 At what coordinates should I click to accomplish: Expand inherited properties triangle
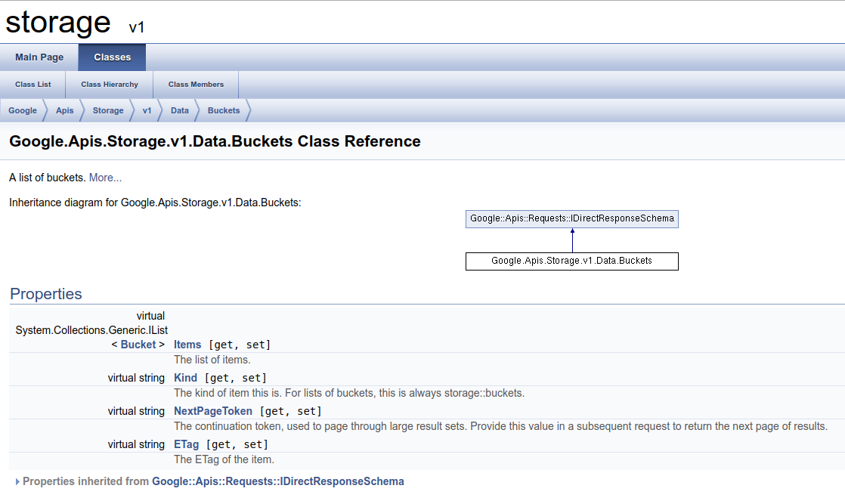(x=17, y=482)
